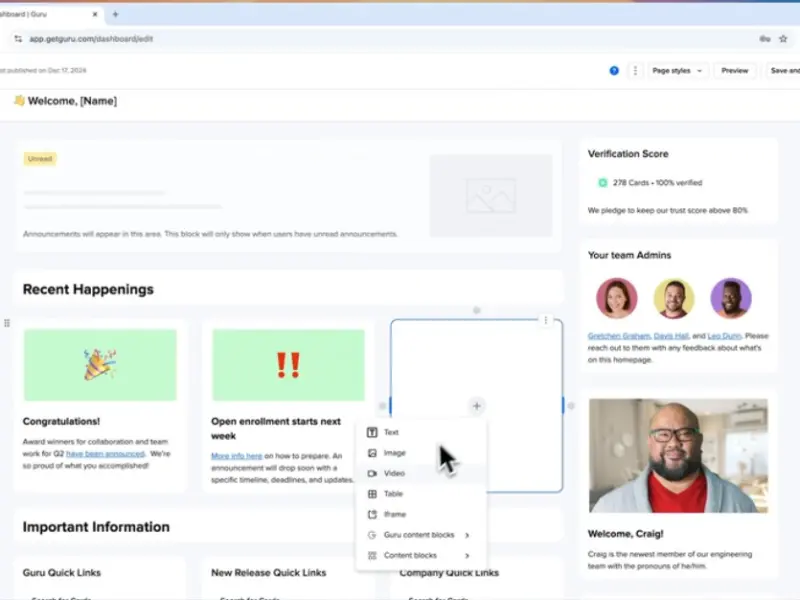
Task: Open the three-dot options menu beside Page styles
Action: click(x=635, y=70)
